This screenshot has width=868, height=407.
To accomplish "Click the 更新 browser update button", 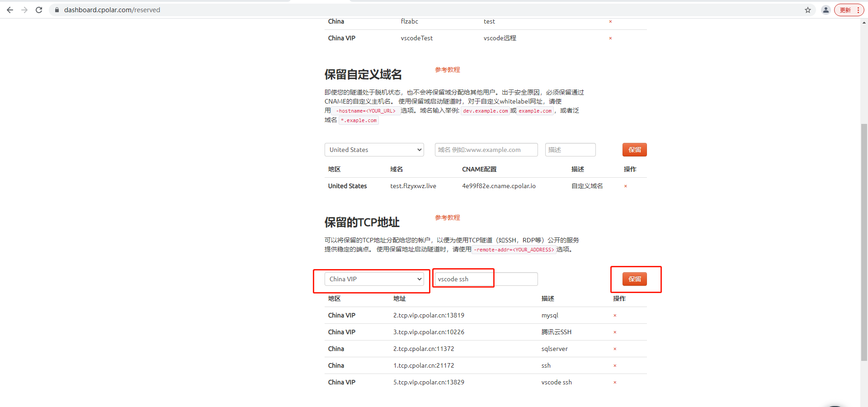I will click(849, 10).
